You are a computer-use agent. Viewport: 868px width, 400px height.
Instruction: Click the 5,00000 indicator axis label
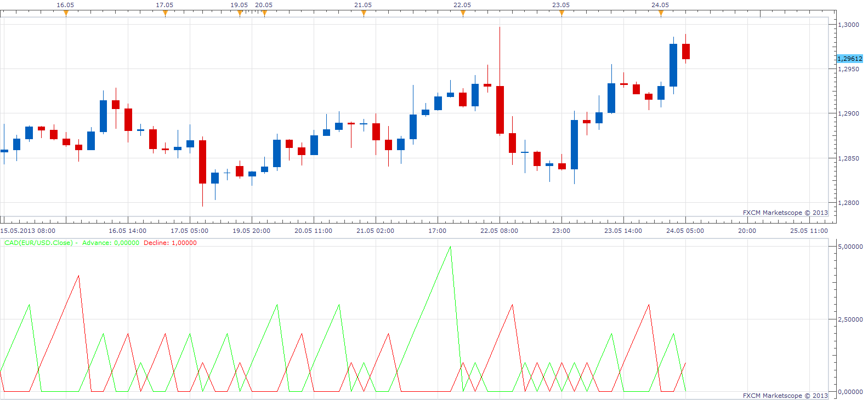click(x=850, y=247)
